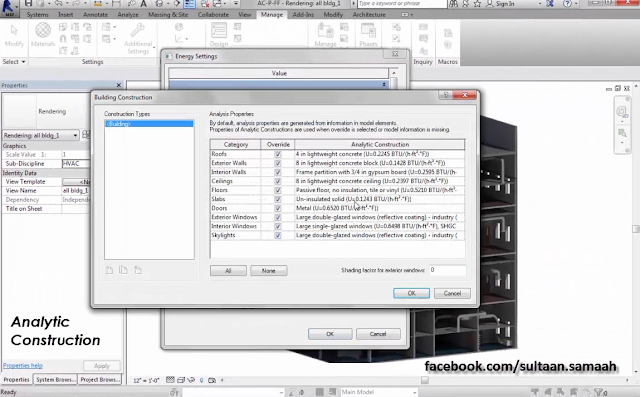Toggle the Ceilings override checkbox
The width and height of the screenshot is (640, 397).
(x=278, y=181)
